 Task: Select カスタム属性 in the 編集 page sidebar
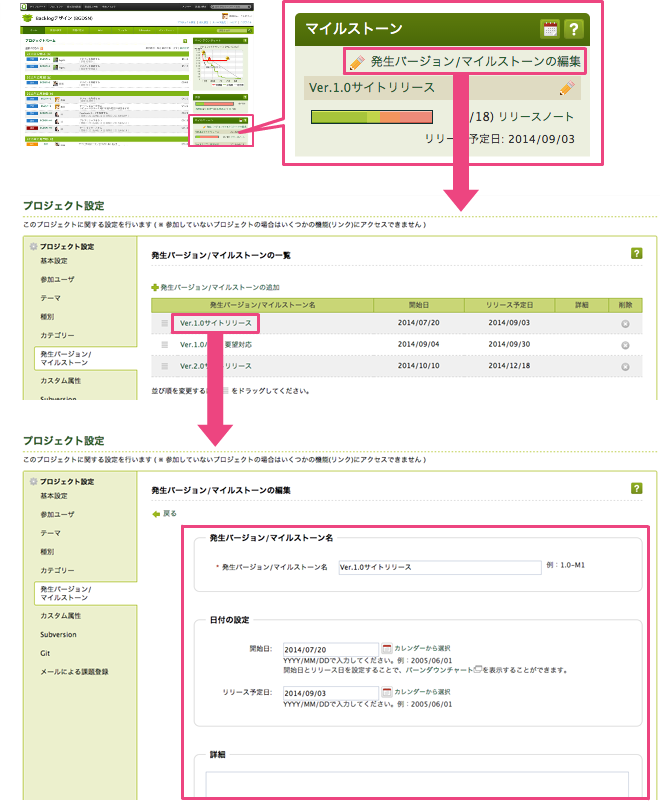click(60, 616)
